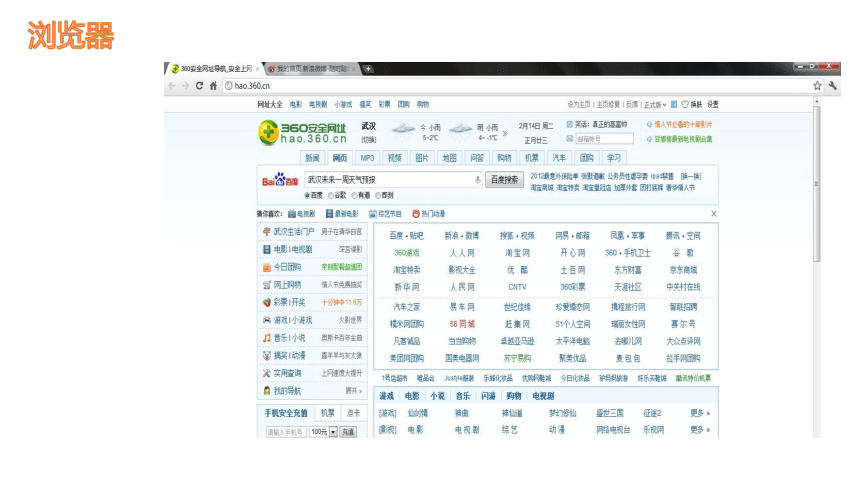Switch to the 视频 search tab

click(394, 158)
